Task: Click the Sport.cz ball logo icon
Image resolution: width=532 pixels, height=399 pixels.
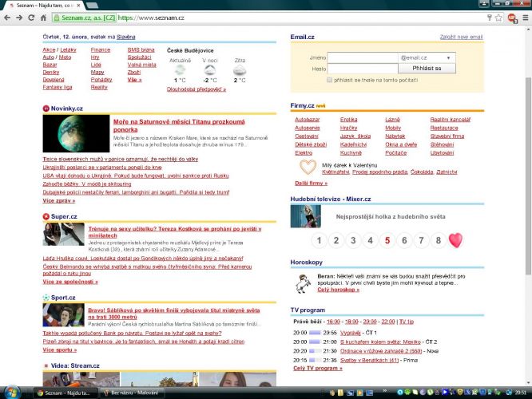Action: tap(46, 298)
